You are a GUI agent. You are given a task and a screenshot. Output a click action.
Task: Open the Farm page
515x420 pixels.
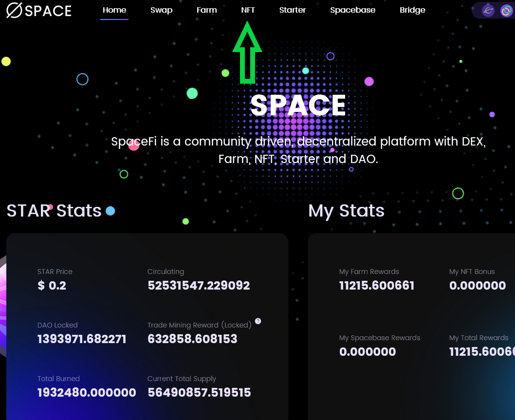pyautogui.click(x=206, y=10)
